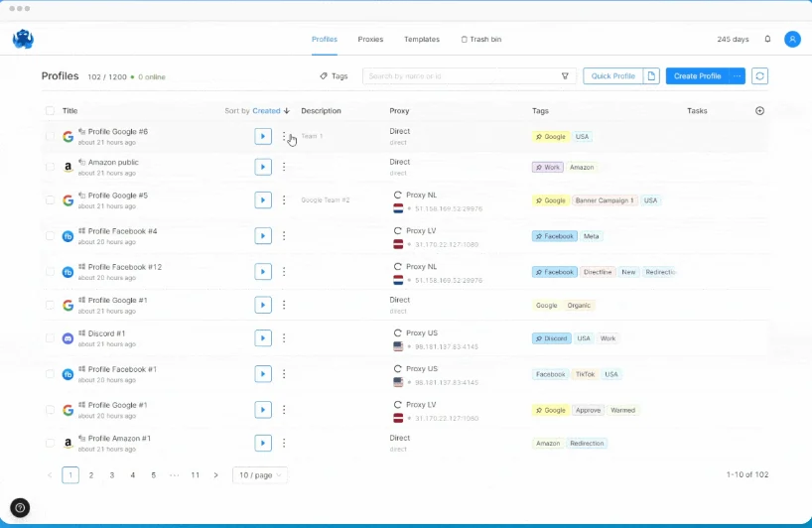
Task: Click the TikTok tag on Profile Facebook #1
Action: (586, 374)
